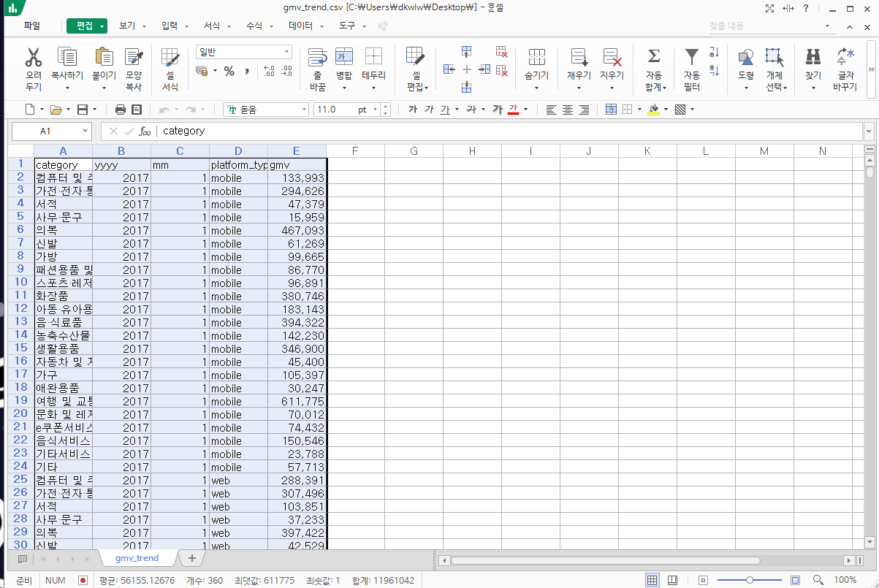
Task: Click the Merge cells (병합) icon
Action: pyautogui.click(x=344, y=57)
